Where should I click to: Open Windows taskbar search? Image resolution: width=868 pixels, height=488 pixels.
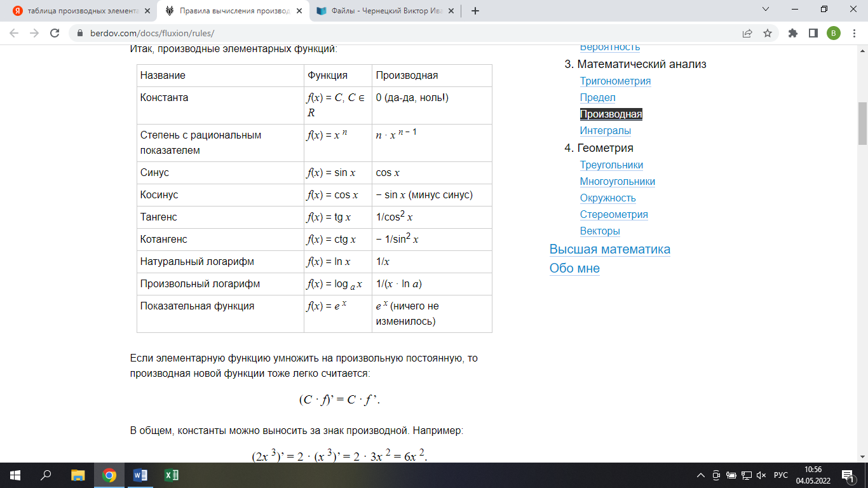[x=46, y=475]
